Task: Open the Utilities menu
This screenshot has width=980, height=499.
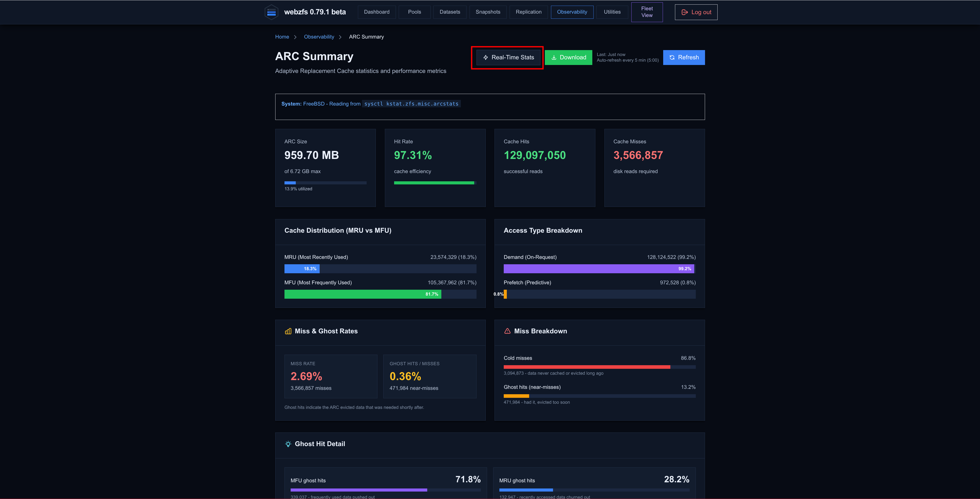Action: click(612, 12)
